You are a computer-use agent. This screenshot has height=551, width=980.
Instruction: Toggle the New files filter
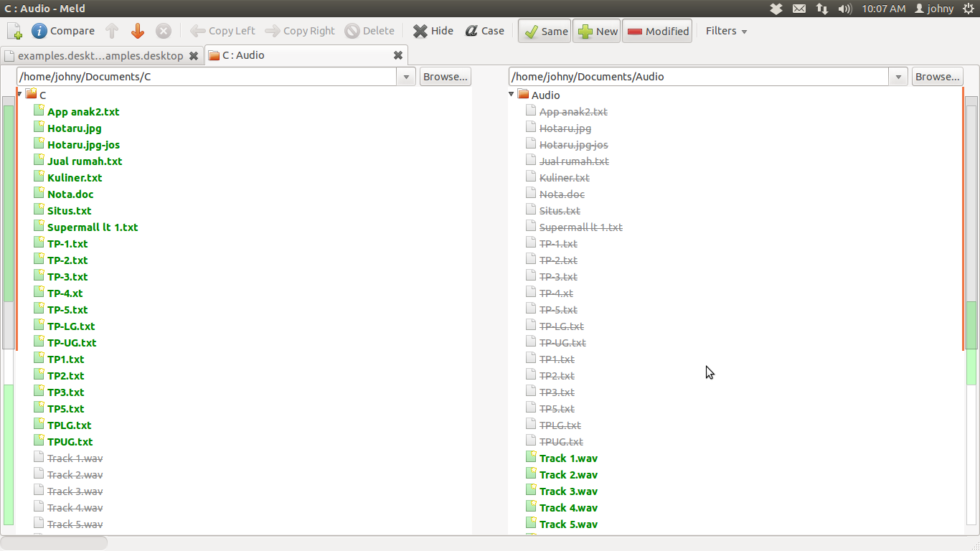tap(597, 31)
